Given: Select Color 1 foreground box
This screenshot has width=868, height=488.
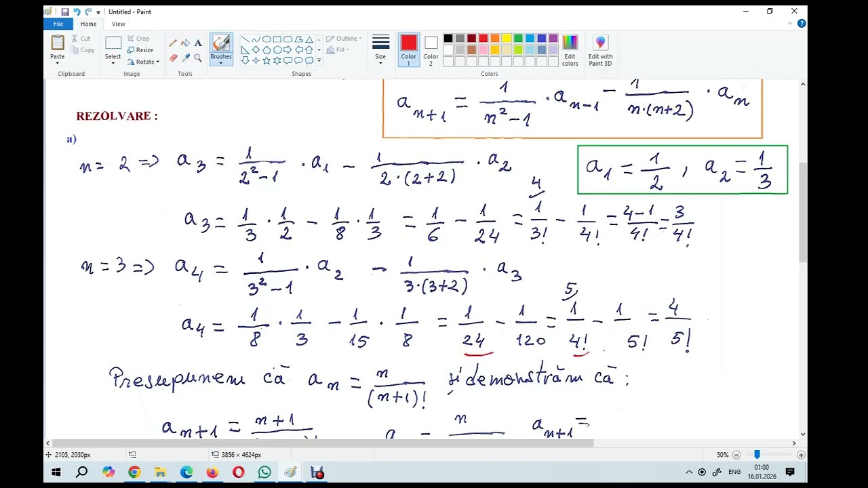Looking at the screenshot, I should pos(408,50).
